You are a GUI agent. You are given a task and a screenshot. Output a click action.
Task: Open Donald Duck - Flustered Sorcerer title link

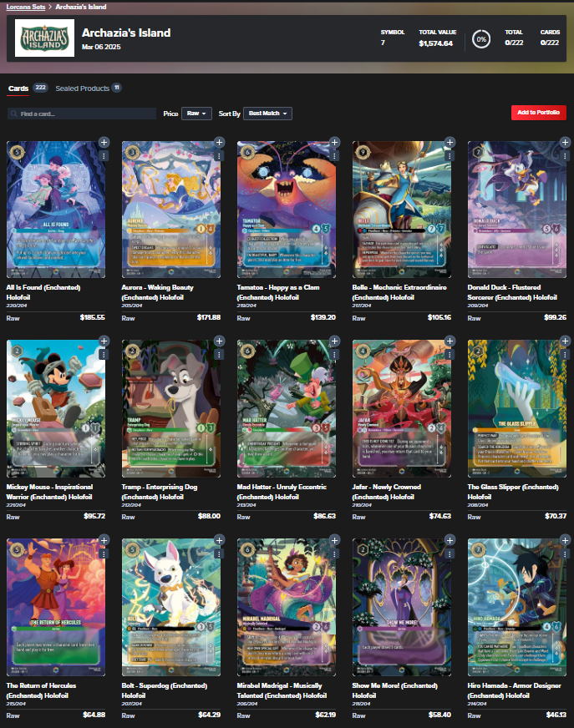click(x=511, y=292)
